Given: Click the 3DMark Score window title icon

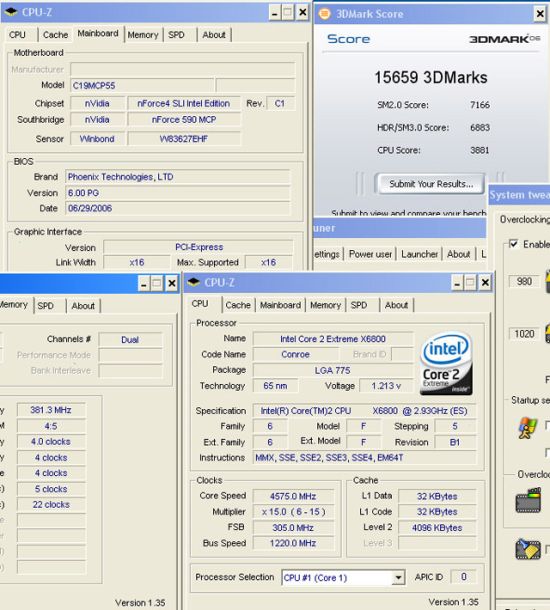Looking at the screenshot, I should point(324,14).
